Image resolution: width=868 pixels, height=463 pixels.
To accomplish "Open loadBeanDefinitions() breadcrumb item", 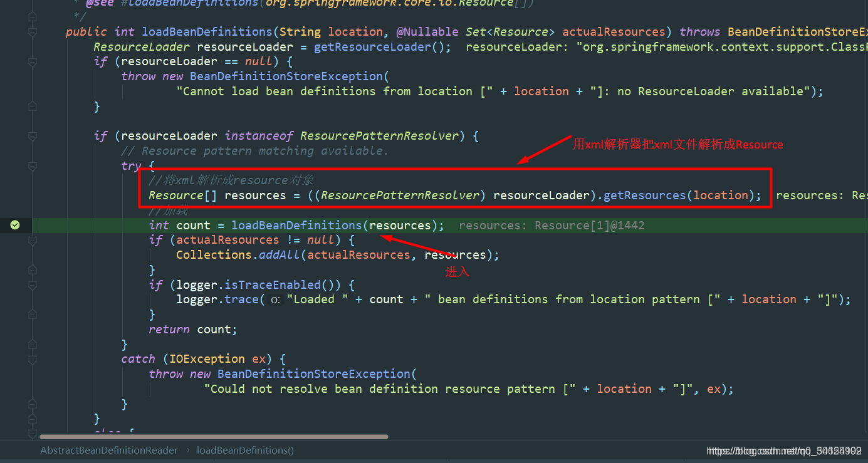I will 245,450.
